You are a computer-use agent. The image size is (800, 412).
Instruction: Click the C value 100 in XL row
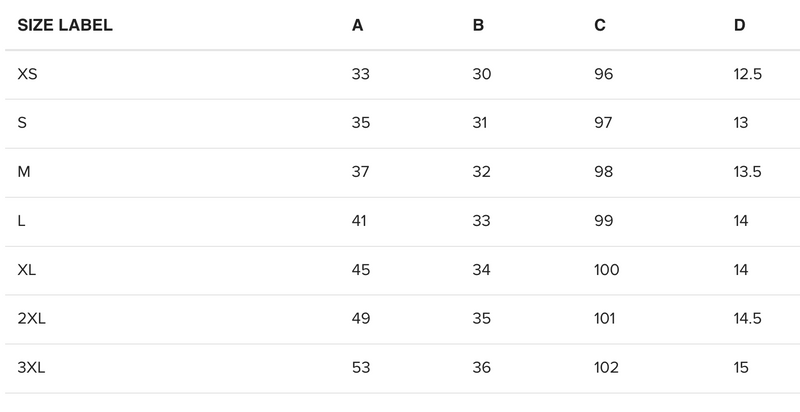click(x=606, y=270)
